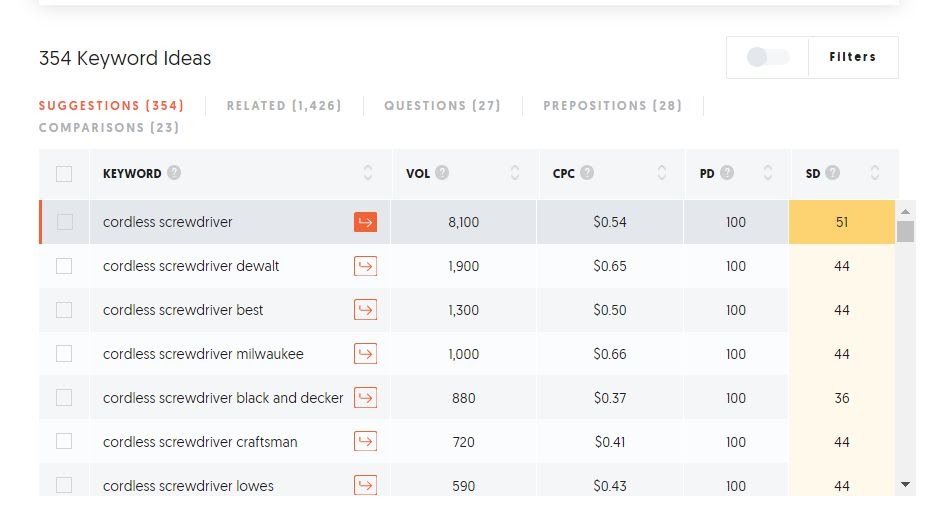Open the SD column help icon
927x514 pixels.
click(x=832, y=173)
